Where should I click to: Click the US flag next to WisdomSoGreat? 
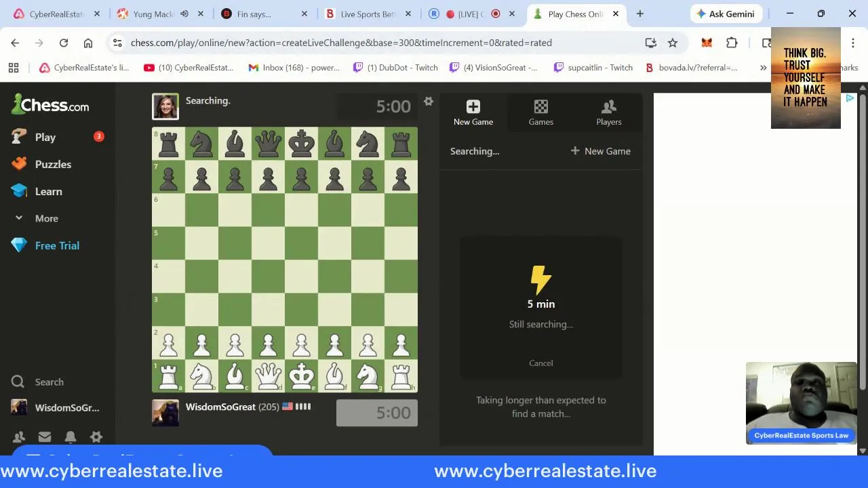(287, 407)
